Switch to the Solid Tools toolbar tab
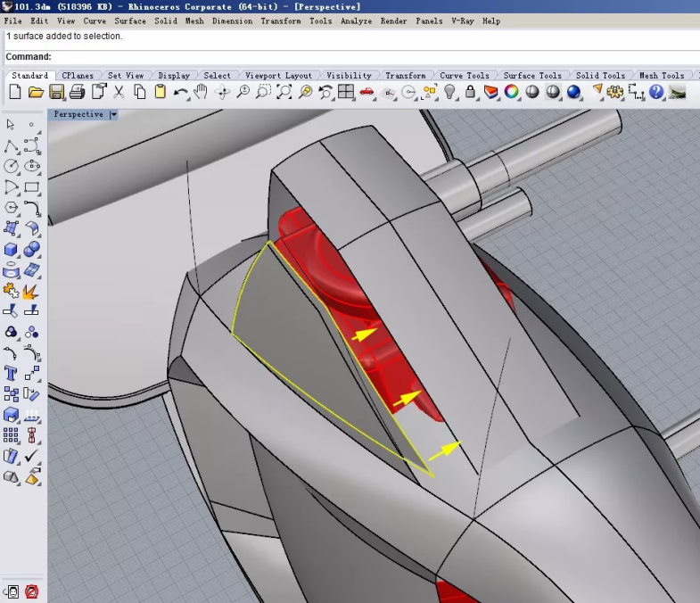Screen dimensions: 700x603 [599, 76]
